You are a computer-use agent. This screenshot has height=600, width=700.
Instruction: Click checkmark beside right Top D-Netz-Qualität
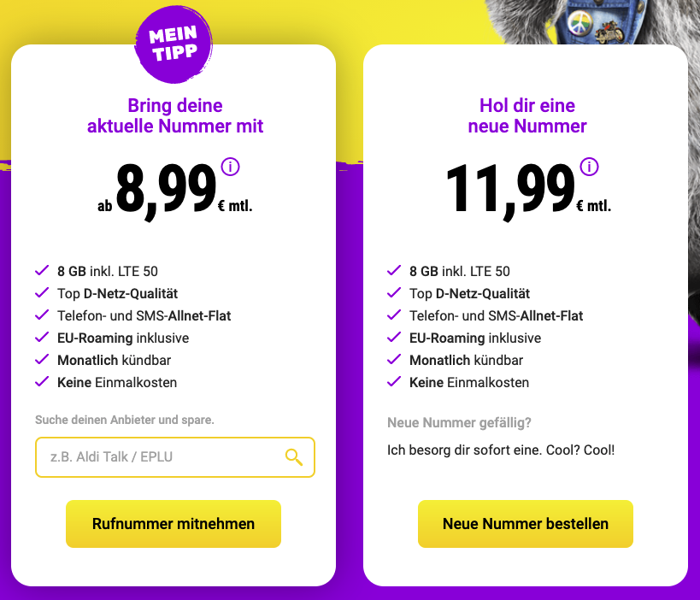[394, 293]
